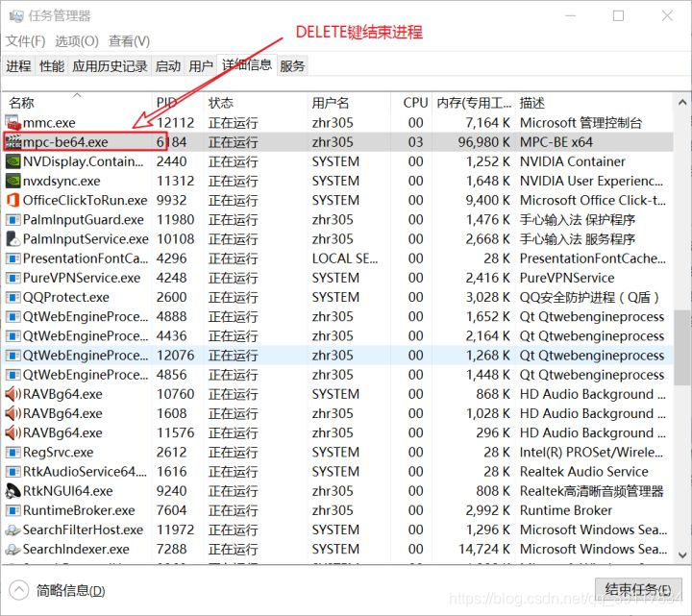Screen dimensions: 692x616
Task: Click the mmc.exe process icon
Action: pos(12,123)
